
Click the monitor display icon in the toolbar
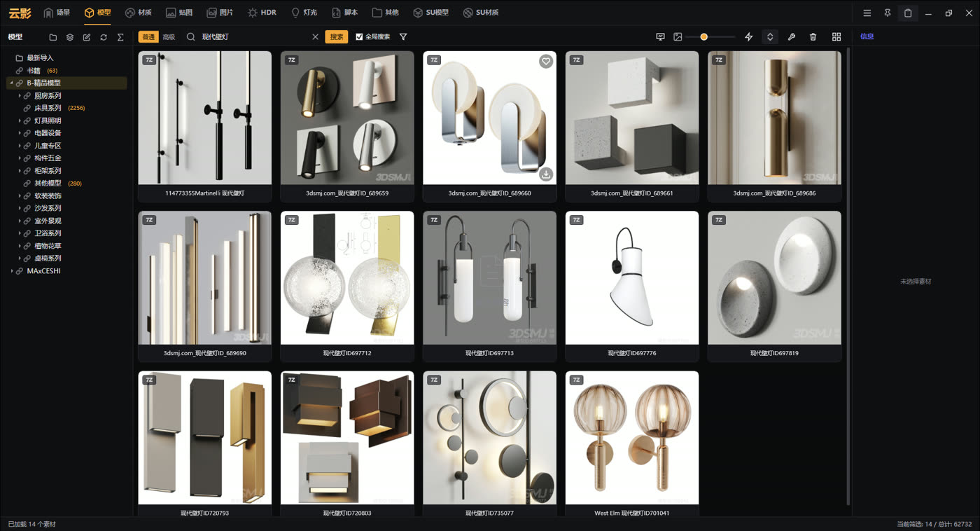(660, 37)
